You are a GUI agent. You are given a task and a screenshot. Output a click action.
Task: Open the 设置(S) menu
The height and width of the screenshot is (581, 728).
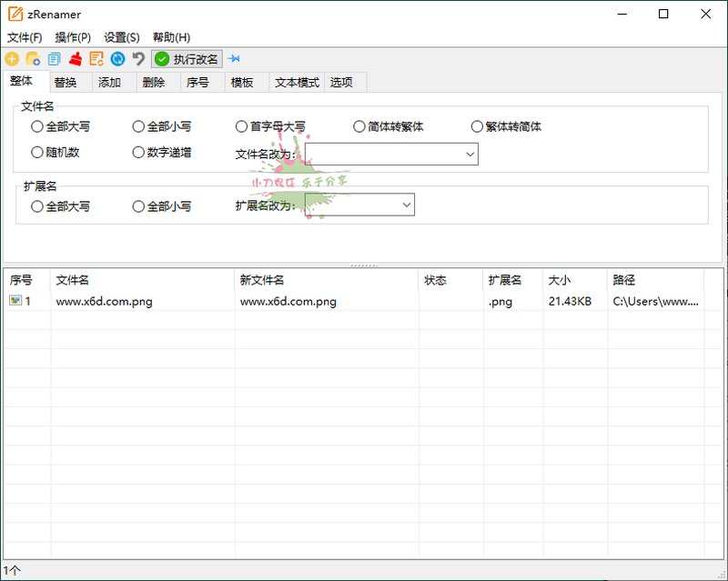click(120, 37)
